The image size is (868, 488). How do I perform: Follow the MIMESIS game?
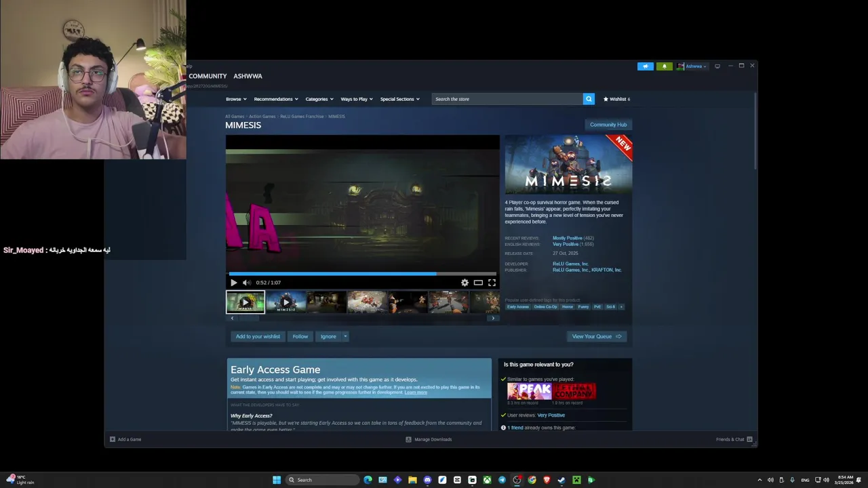300,336
